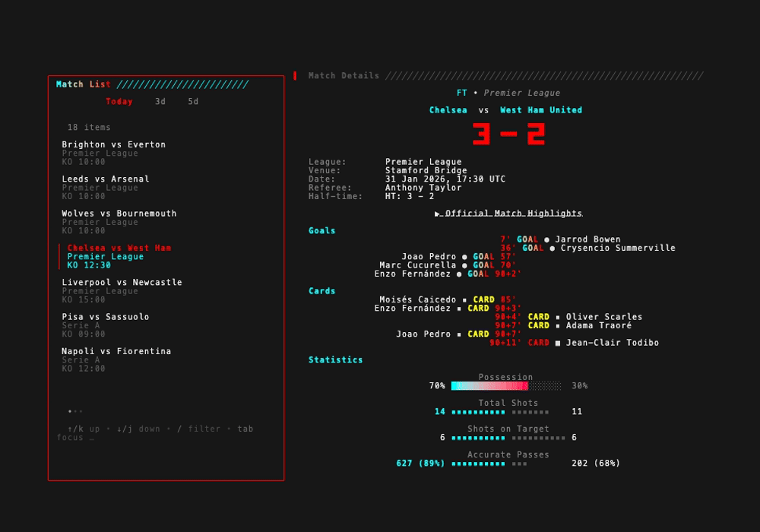
Task: Click the Cards section heading
Action: 321,291
